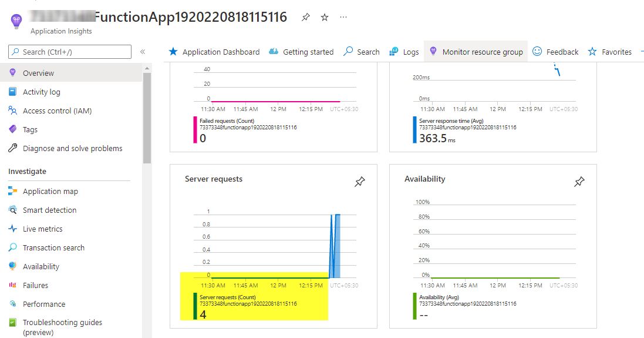
Task: Click the Transaction search magnifier icon
Action: coord(13,247)
